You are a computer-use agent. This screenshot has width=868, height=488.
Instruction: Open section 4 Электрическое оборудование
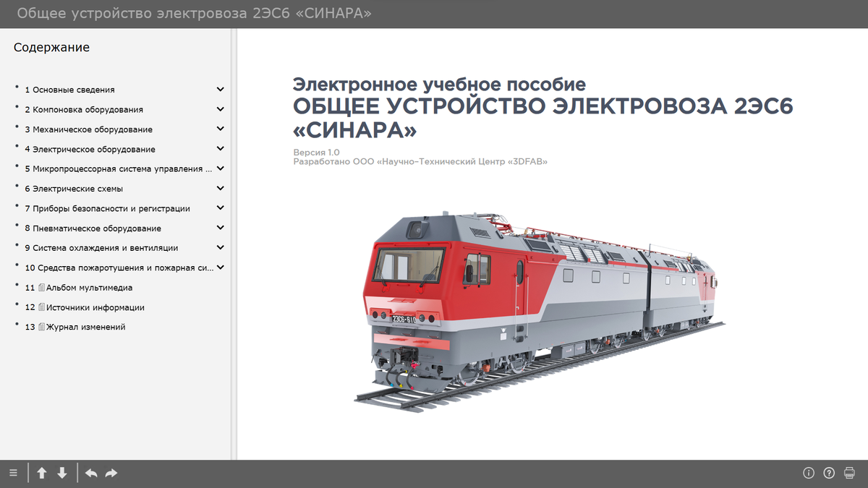[x=90, y=150]
